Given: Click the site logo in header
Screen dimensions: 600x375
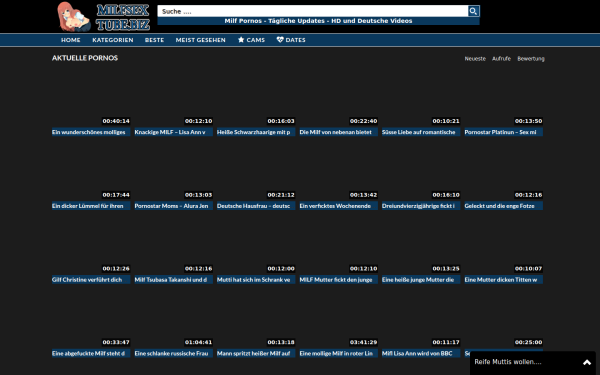Looking at the screenshot, I should 103,16.
